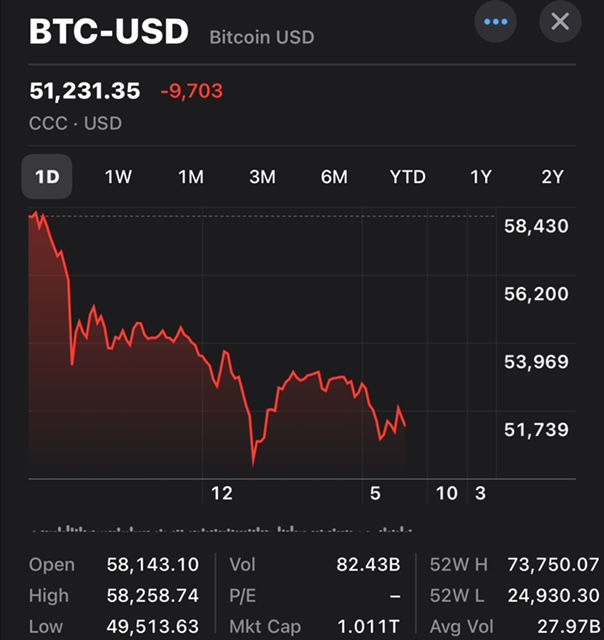Switch chart to 1Y range

pos(481,177)
